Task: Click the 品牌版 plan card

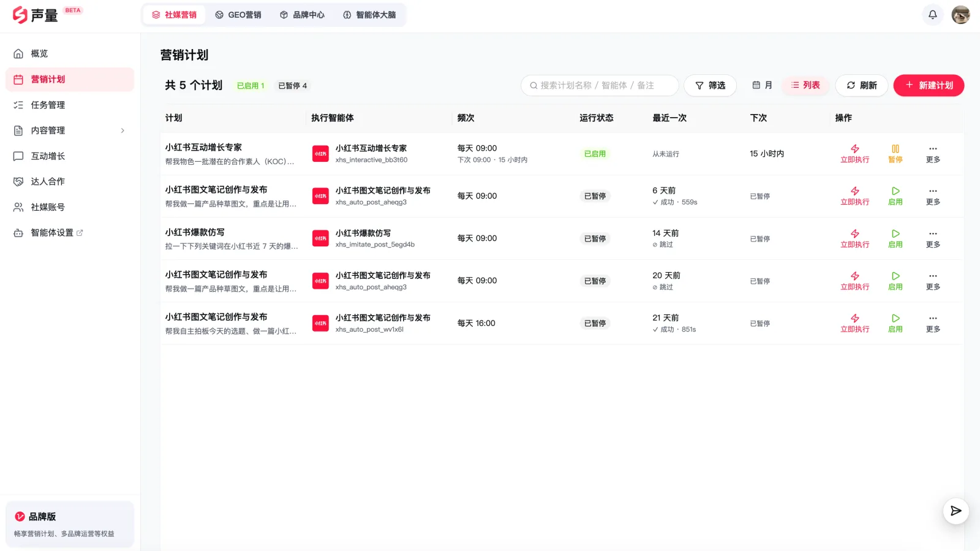Action: click(x=70, y=524)
